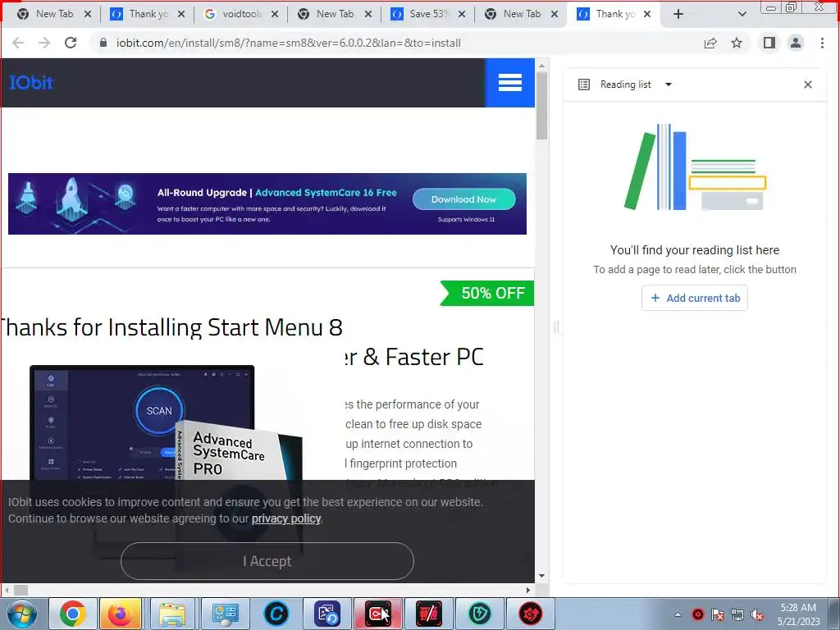The image size is (840, 630).
Task: Close the Reading list side panel
Action: [x=808, y=84]
